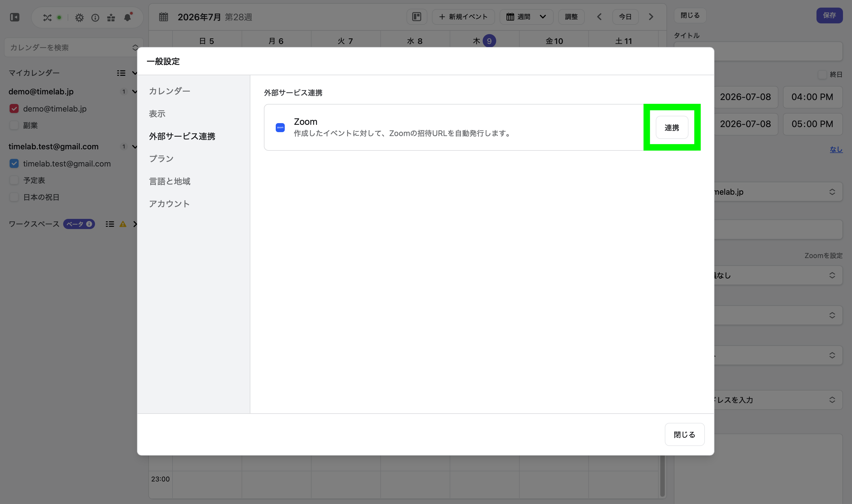Open the アドレスを入力 guest dropdown
Screen dimensions: 852x504
tap(778, 400)
